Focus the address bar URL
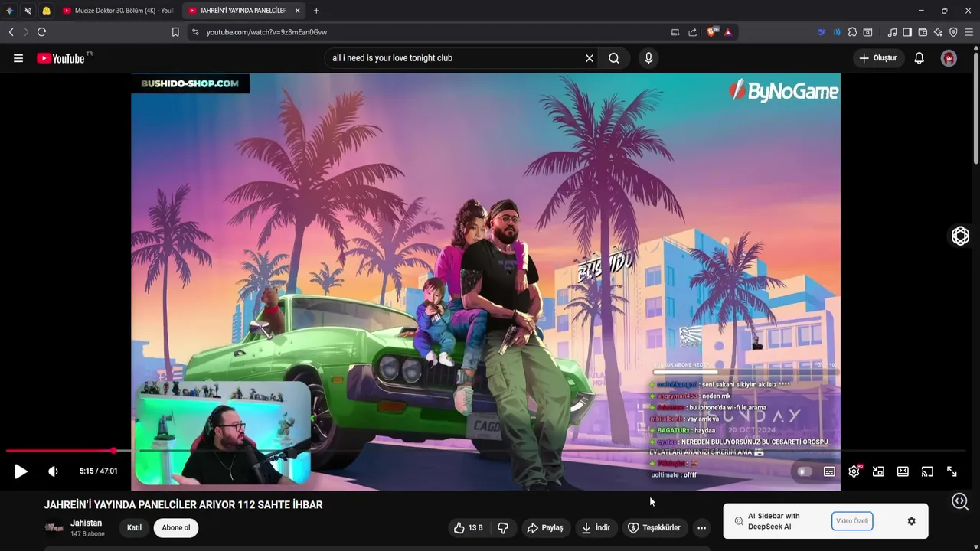Viewport: 980px width, 551px height. (266, 32)
